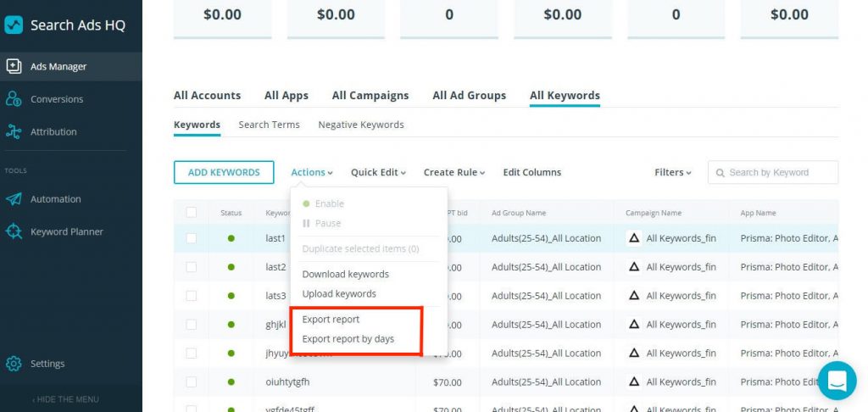
Task: Tick checkbox for keyword last2
Action: (191, 267)
